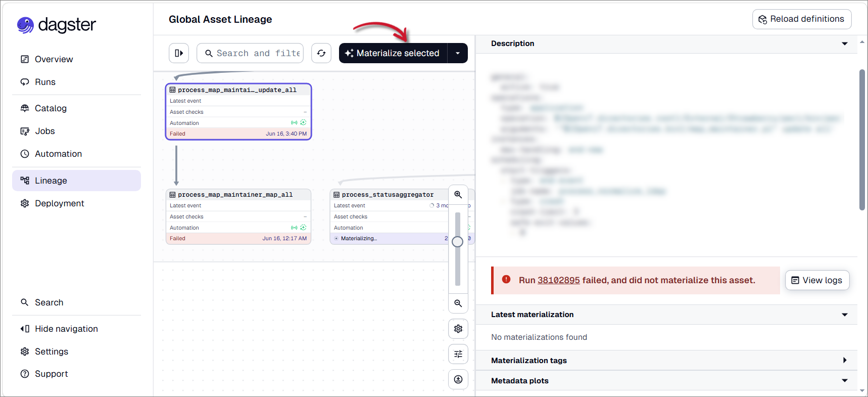Click Failed status Jun 16, 12:17 AM
Image resolution: width=868 pixels, height=397 pixels.
[x=238, y=239]
